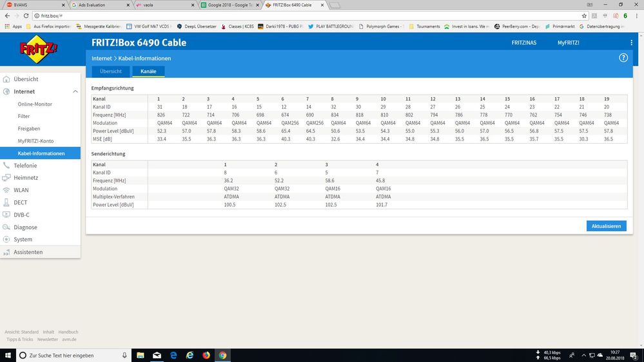This screenshot has height=362, width=644.
Task: Open the Windows notification center icon
Action: pyautogui.click(x=634, y=356)
